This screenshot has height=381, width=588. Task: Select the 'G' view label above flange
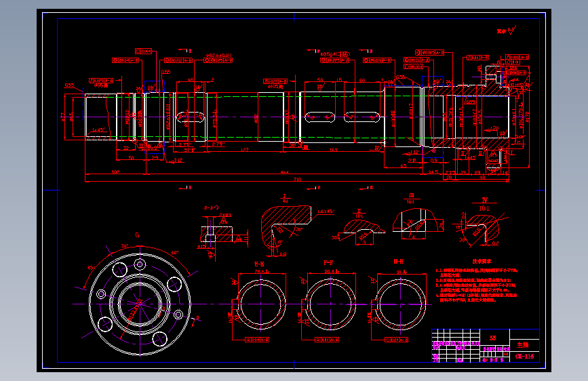click(x=137, y=235)
